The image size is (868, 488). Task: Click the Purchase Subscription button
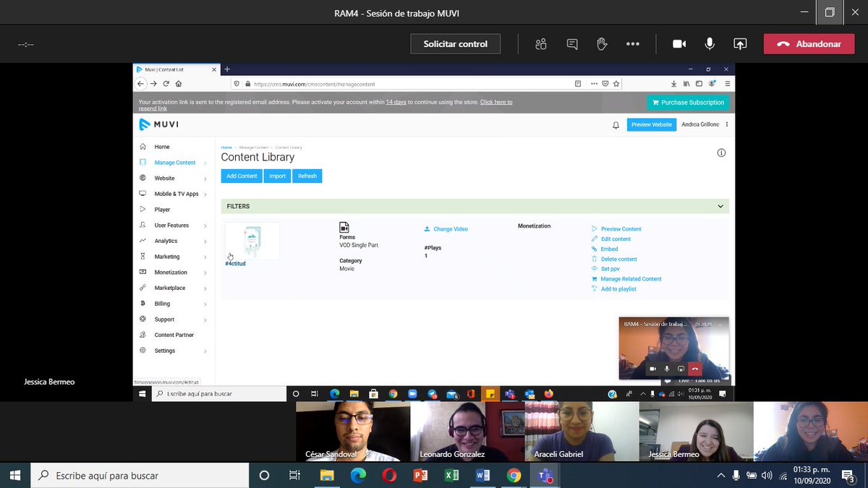pos(688,103)
